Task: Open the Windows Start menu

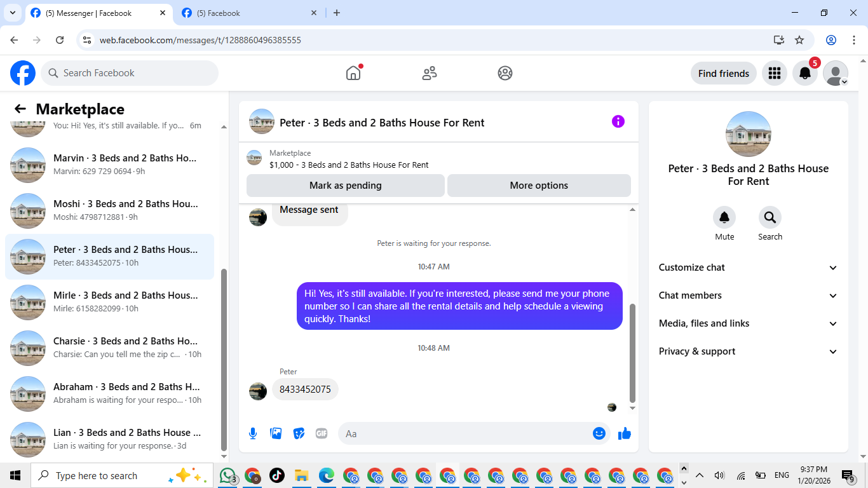Action: click(15, 475)
